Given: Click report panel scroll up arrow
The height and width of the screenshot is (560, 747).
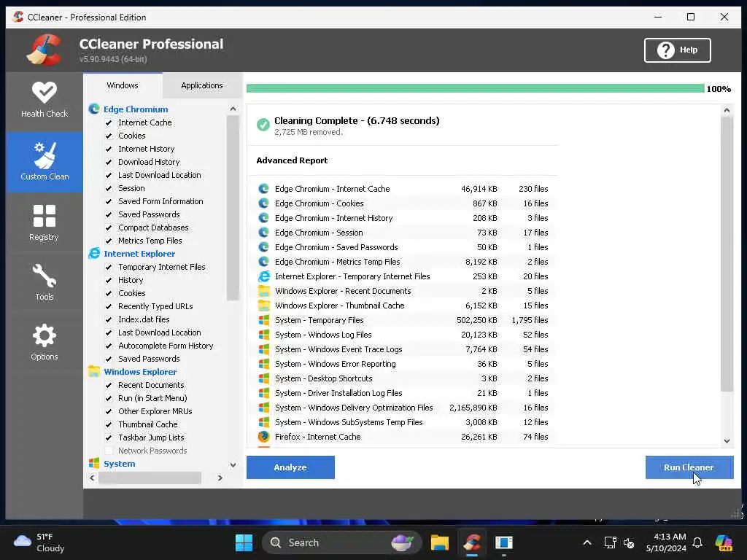Looking at the screenshot, I should [x=727, y=111].
